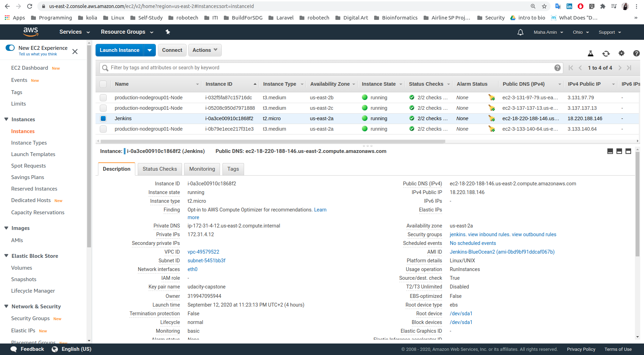Sort by the Instance ID column header

point(231,84)
